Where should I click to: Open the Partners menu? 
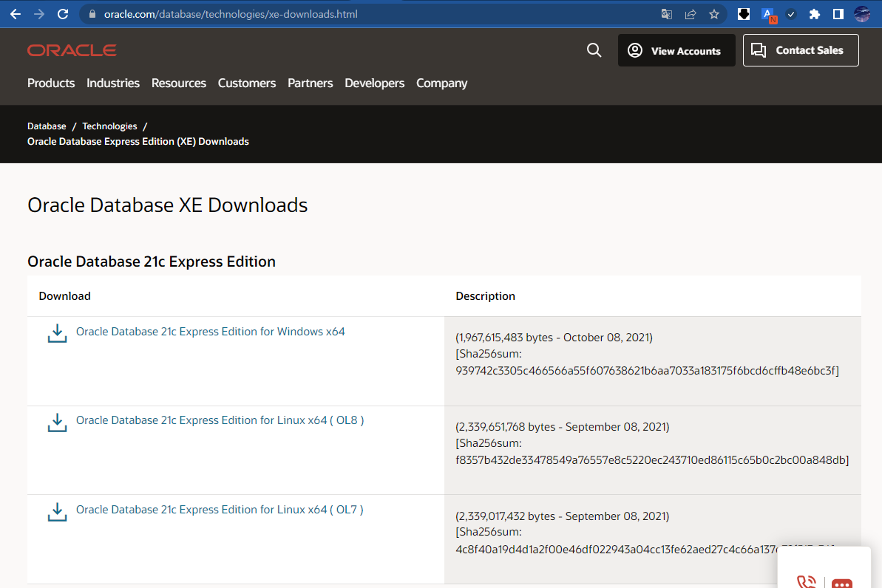(x=311, y=83)
